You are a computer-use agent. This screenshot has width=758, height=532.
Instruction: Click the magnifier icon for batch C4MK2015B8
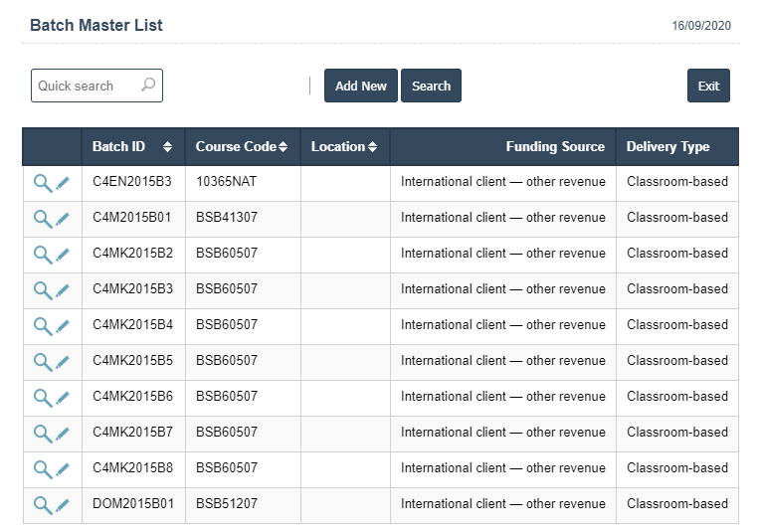42,469
